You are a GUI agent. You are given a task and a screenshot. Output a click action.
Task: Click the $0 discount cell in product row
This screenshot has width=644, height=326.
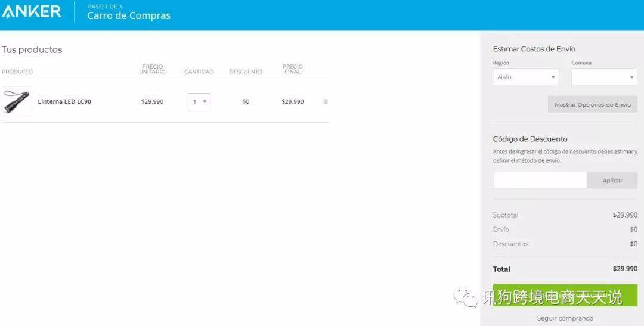[246, 101]
